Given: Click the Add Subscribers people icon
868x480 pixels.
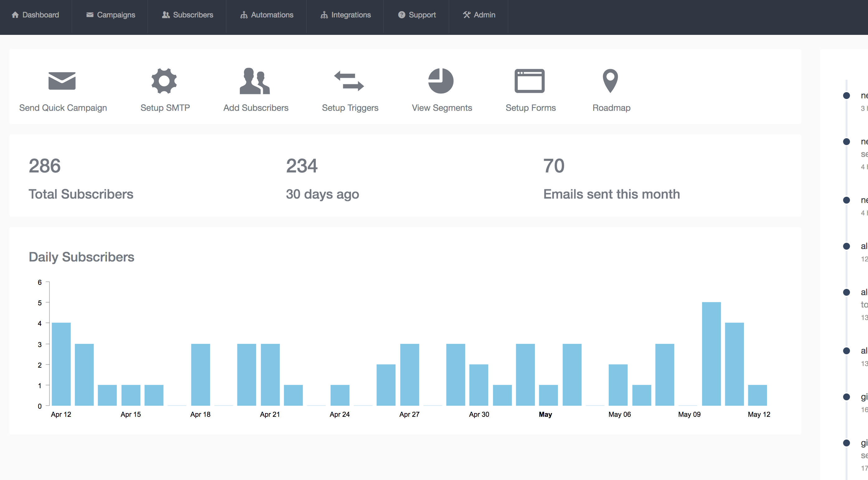Looking at the screenshot, I should coord(255,81).
